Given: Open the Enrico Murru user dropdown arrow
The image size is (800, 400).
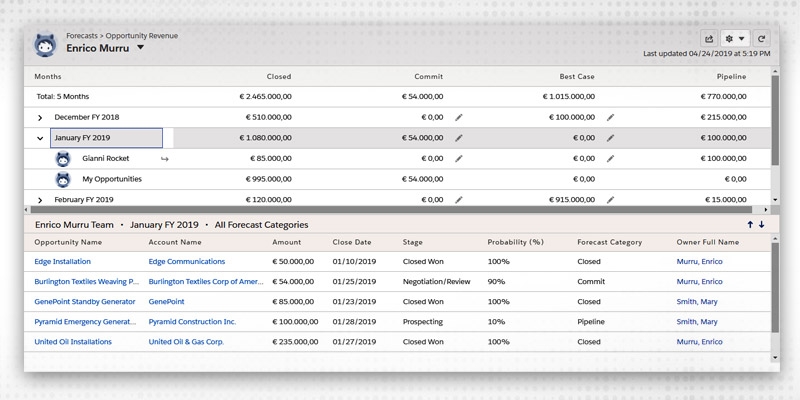Looking at the screenshot, I should [141, 47].
